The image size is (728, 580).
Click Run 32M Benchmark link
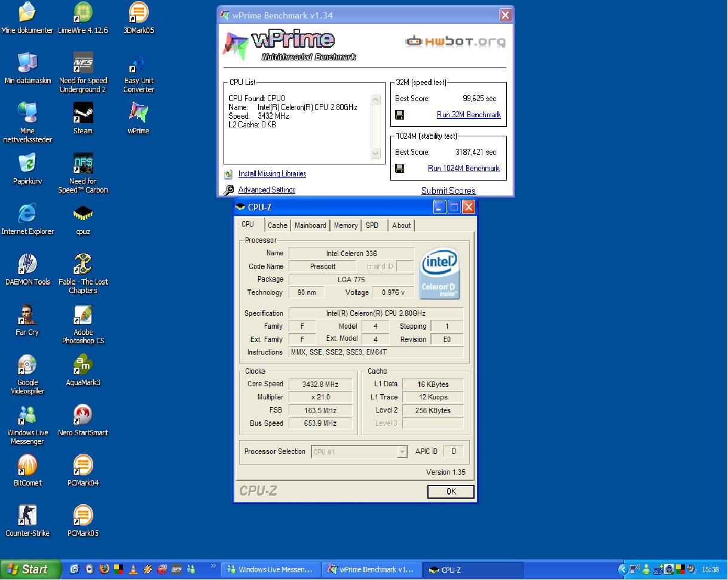point(469,115)
